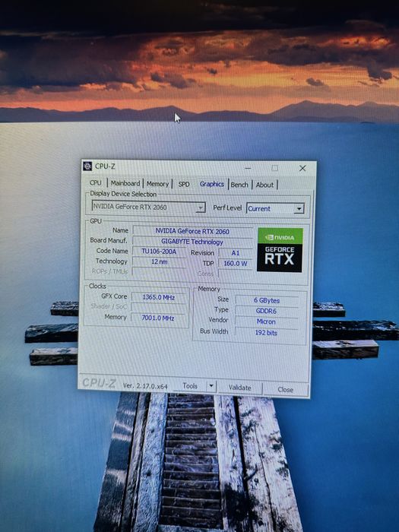Open the Tools arrow dropdown menu
Viewport: 399px width, 532px height.
[x=211, y=386]
